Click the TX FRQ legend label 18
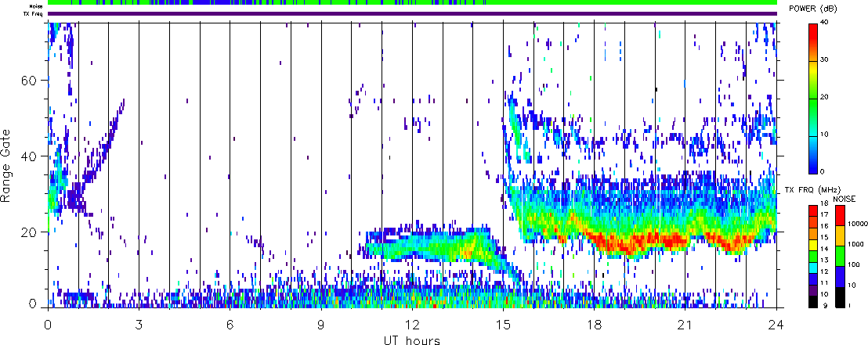This screenshot has height=345, width=868. [x=826, y=204]
